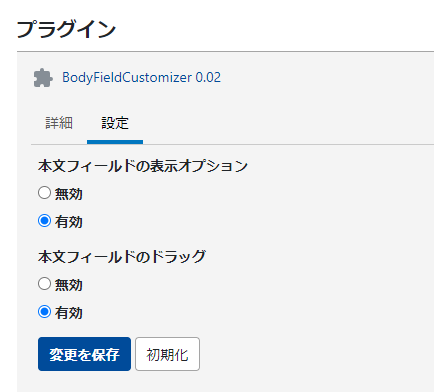
Task: Switch to the 詳細 tab
Action: (59, 123)
